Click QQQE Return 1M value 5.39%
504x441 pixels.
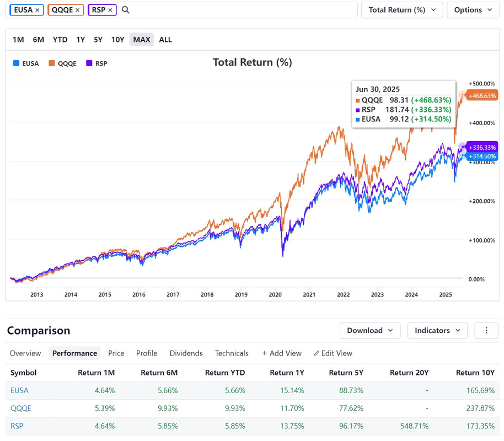coord(105,408)
